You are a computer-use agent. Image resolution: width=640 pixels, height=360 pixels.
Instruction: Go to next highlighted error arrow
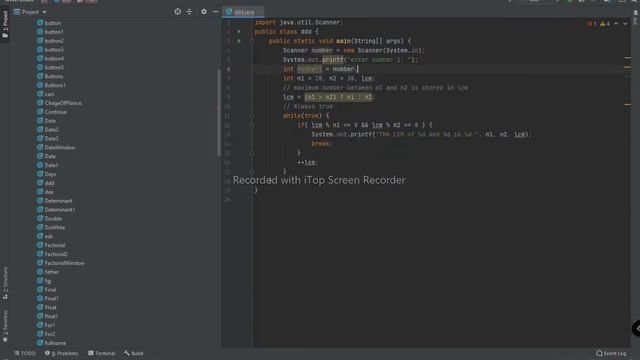(625, 24)
